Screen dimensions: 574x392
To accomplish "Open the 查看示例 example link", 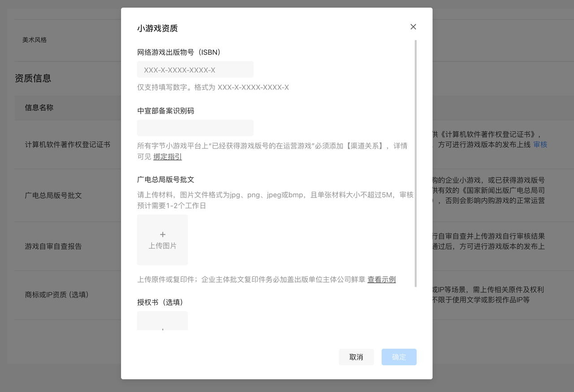I will (x=382, y=279).
